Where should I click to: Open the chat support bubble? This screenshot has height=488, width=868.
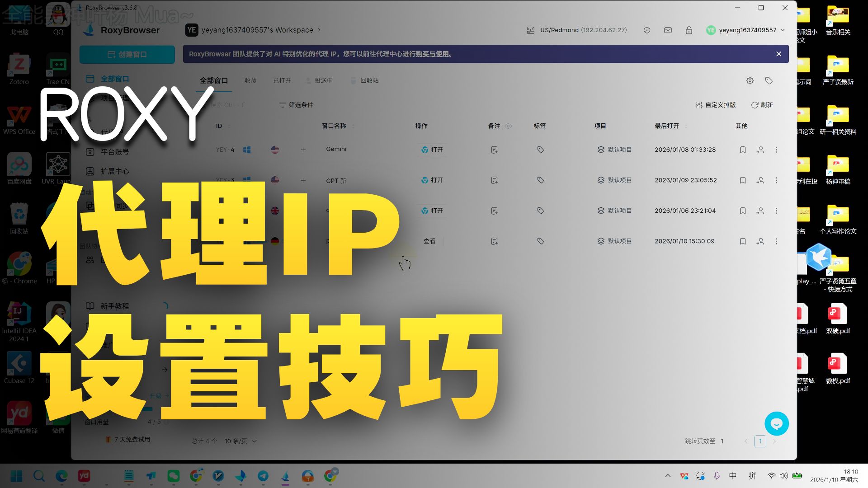pos(776,423)
